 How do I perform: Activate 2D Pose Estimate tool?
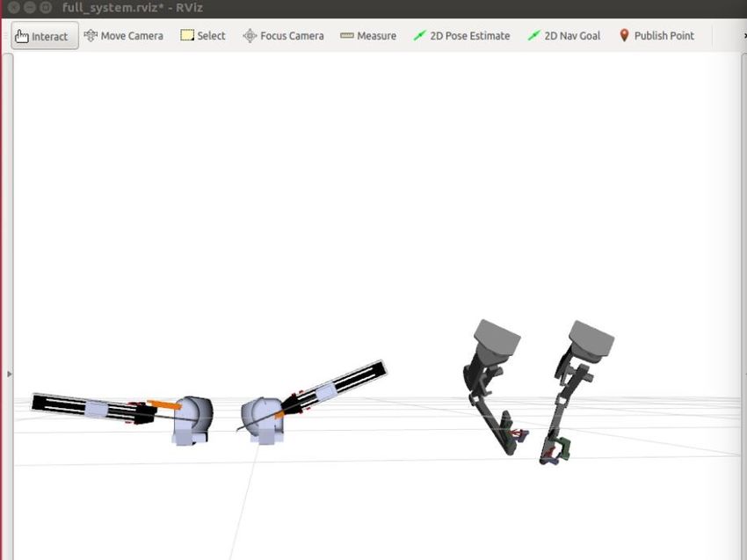(x=461, y=36)
